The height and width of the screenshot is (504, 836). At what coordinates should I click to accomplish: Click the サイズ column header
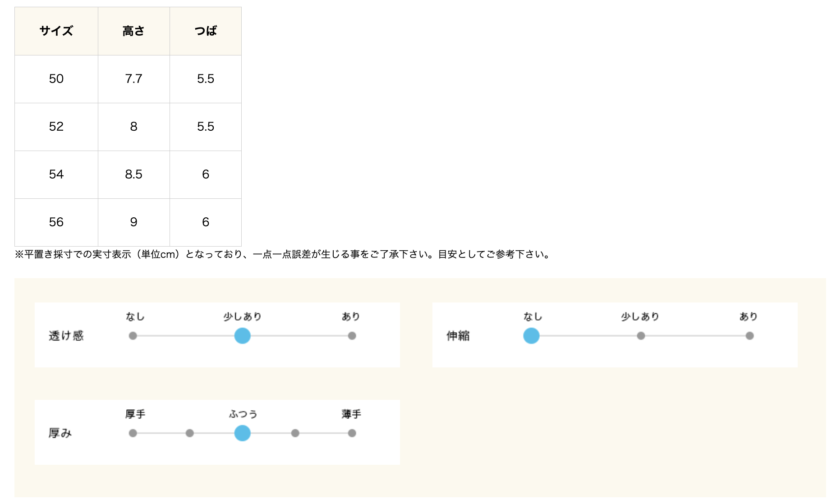(56, 31)
